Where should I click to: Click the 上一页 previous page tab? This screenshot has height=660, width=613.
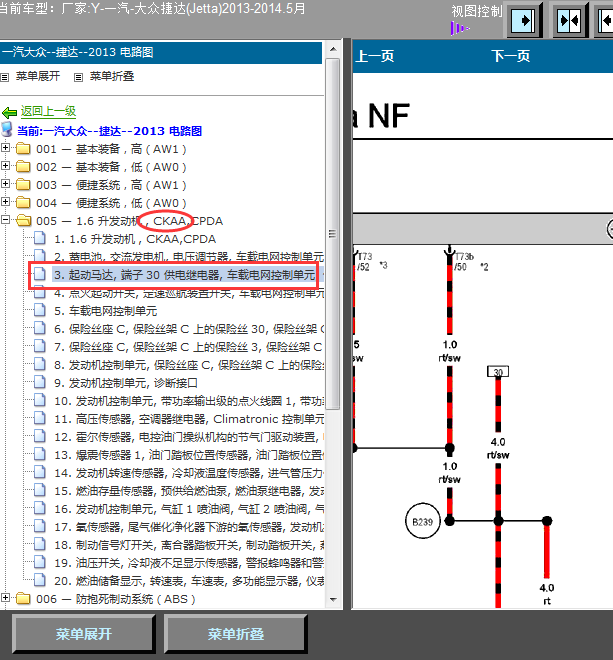[x=375, y=56]
